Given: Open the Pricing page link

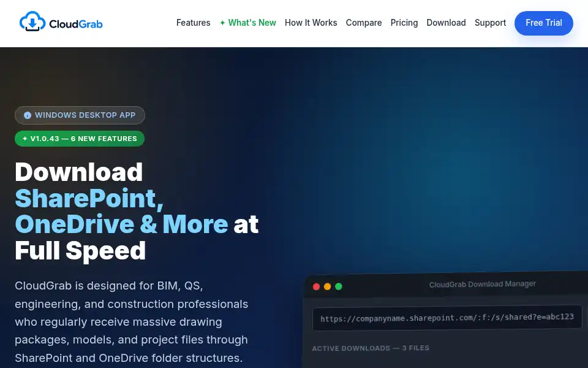Looking at the screenshot, I should tap(404, 23).
